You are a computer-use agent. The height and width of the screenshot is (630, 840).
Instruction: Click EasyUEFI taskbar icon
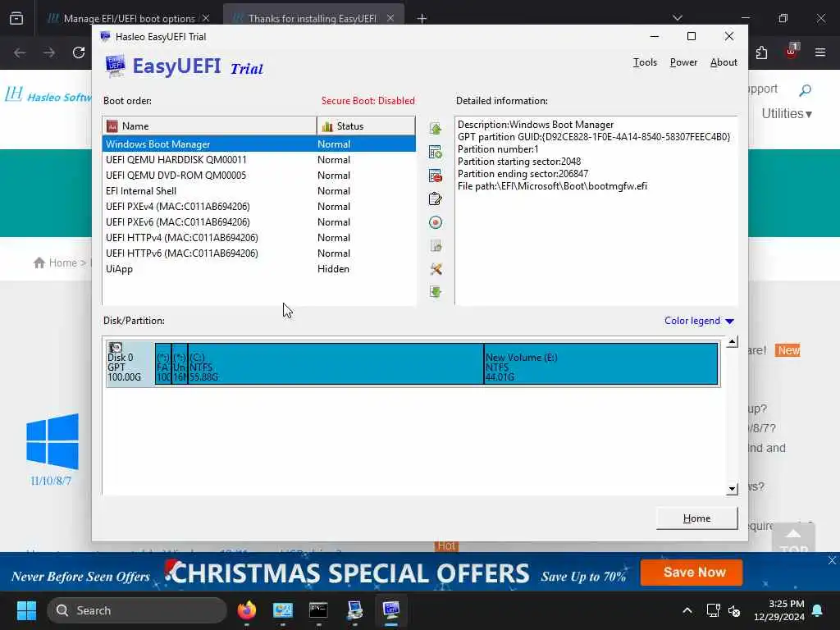point(391,610)
